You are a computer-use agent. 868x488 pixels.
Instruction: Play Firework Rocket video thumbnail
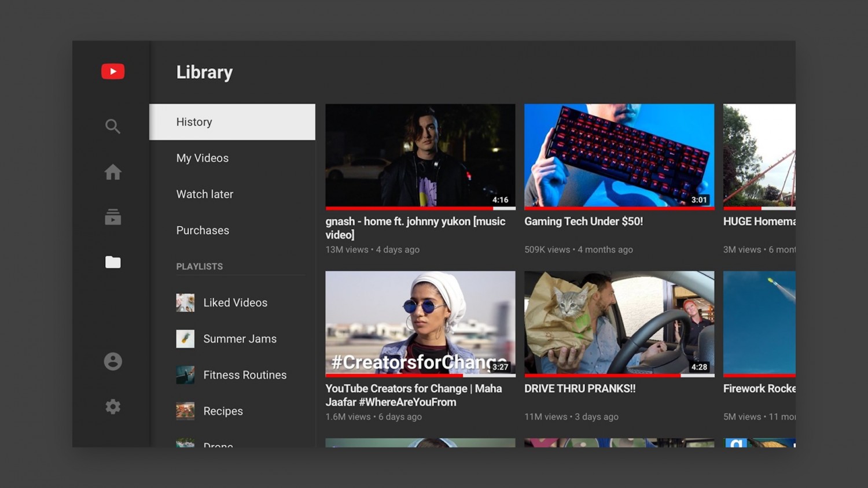pos(759,323)
